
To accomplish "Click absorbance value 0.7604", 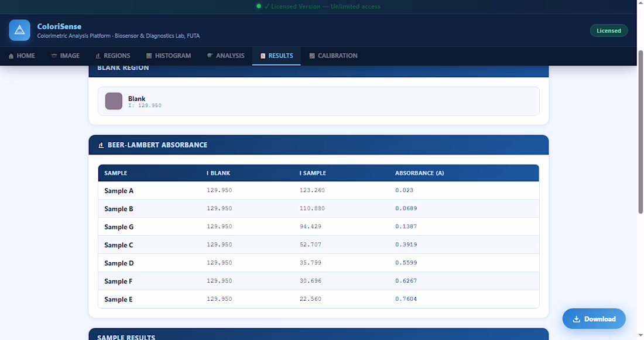I will point(406,298).
